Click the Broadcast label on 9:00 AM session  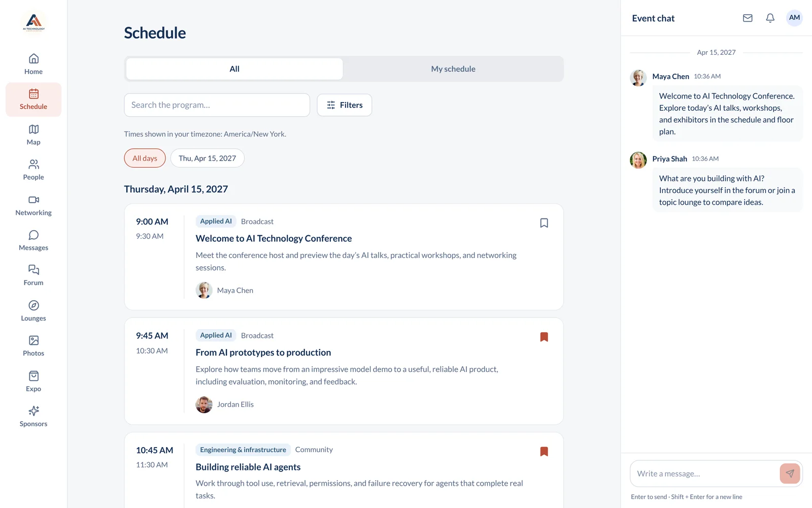coord(257,221)
